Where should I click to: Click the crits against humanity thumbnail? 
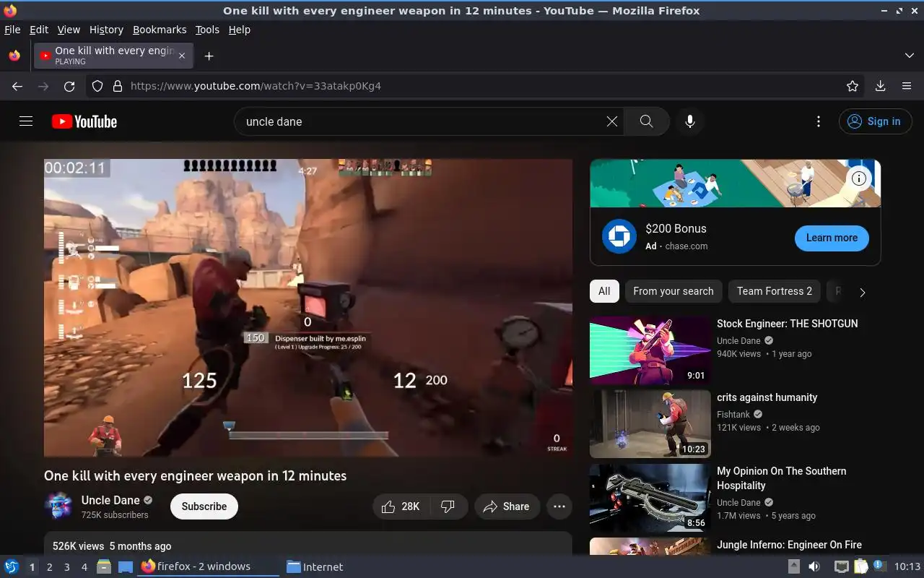650,424
